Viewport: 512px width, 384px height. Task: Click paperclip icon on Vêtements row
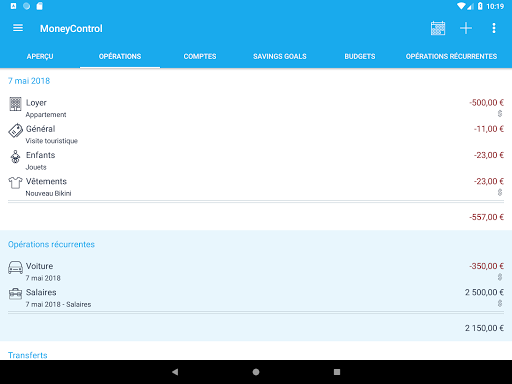pyautogui.click(x=500, y=192)
